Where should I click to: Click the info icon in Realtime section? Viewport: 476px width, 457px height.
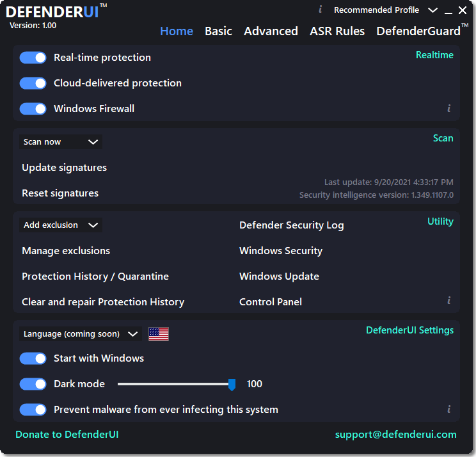click(x=449, y=109)
